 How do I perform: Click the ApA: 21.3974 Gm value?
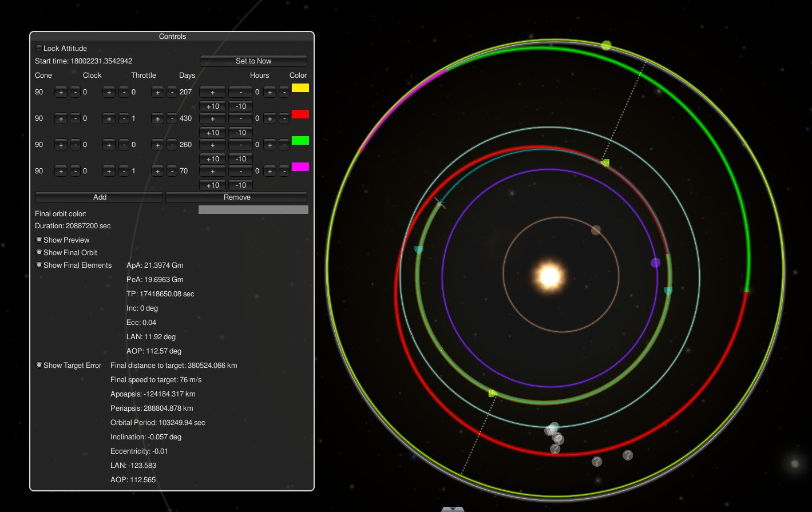pos(155,265)
